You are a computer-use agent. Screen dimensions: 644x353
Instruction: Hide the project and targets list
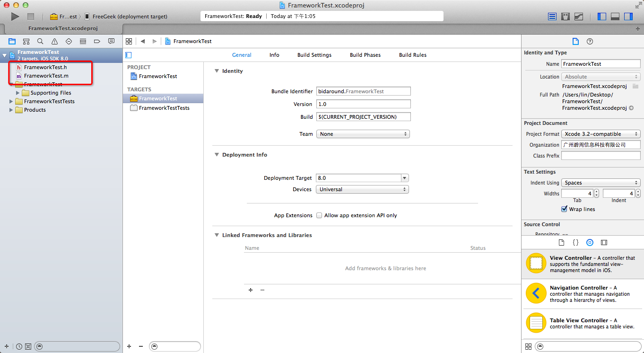coord(128,55)
